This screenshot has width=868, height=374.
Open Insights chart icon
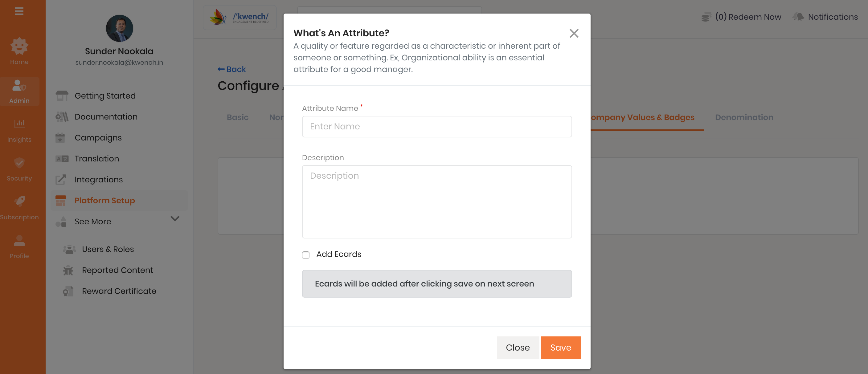point(19,124)
